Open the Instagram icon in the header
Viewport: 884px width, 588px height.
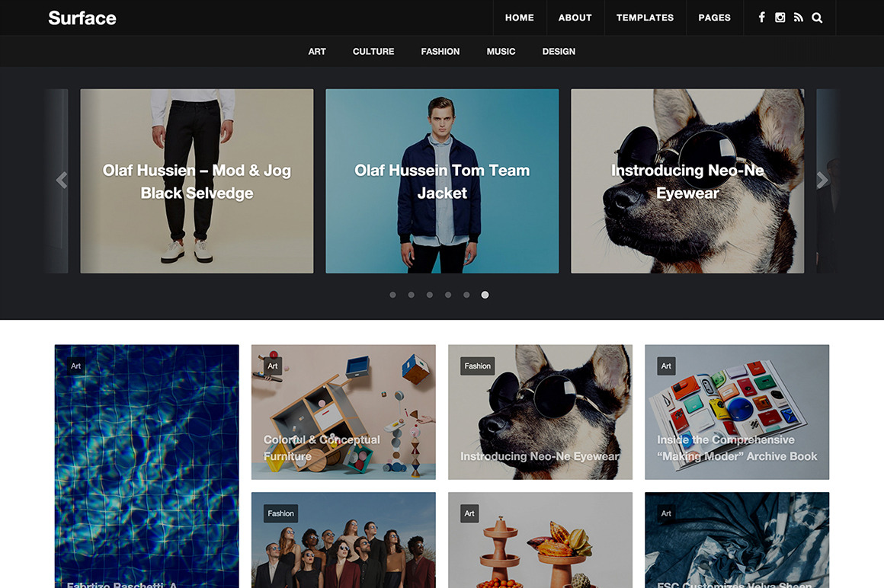point(780,17)
